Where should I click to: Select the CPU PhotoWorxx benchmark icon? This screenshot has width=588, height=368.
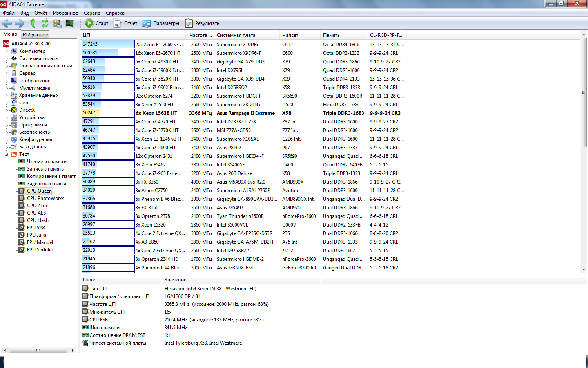click(x=22, y=198)
